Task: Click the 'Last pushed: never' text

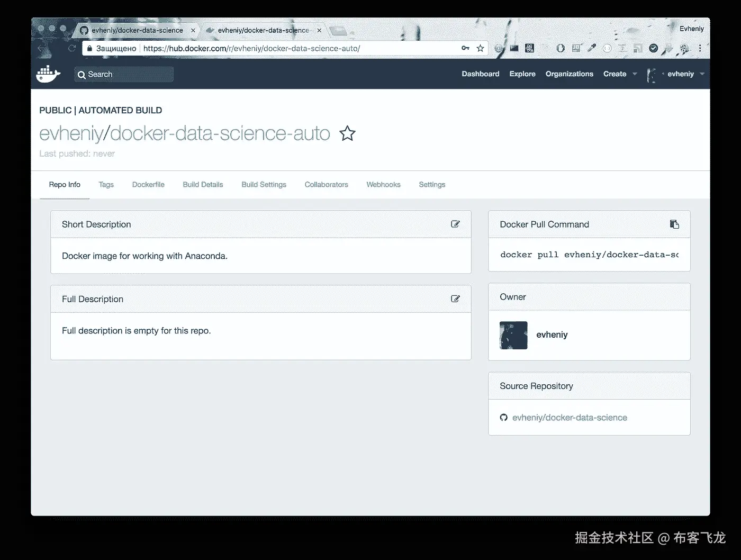Action: coord(77,153)
